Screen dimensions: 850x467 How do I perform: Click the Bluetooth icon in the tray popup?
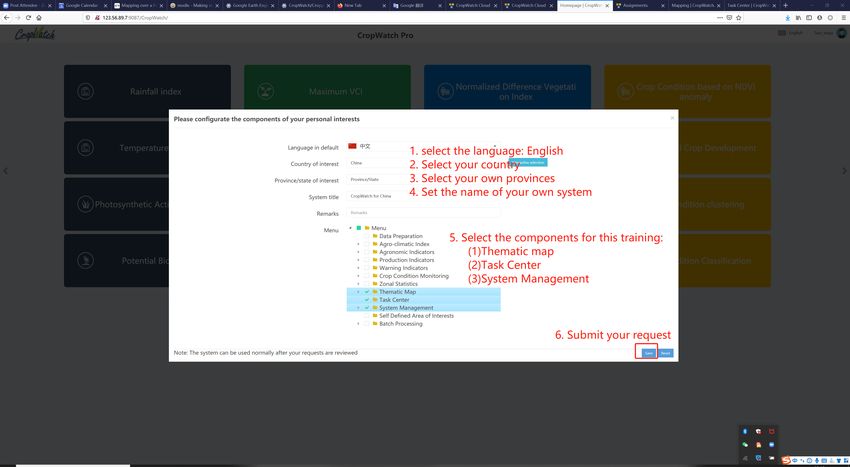pos(745,431)
